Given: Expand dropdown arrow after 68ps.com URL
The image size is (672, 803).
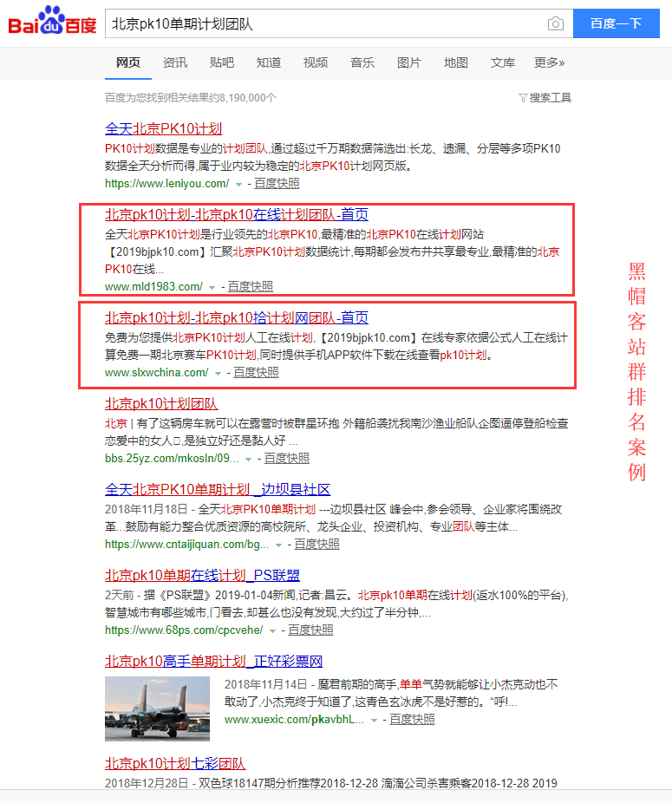Looking at the screenshot, I should pyautogui.click(x=272, y=631).
